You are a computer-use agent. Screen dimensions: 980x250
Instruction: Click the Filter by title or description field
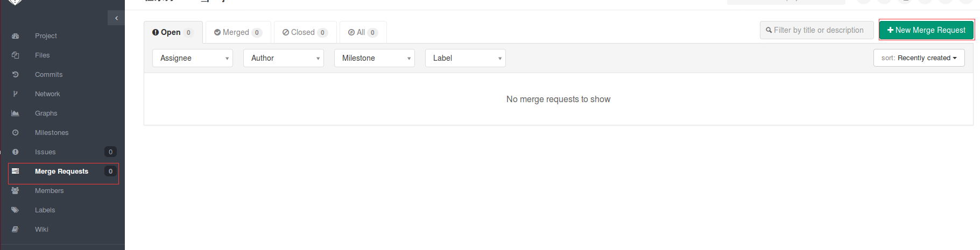817,30
